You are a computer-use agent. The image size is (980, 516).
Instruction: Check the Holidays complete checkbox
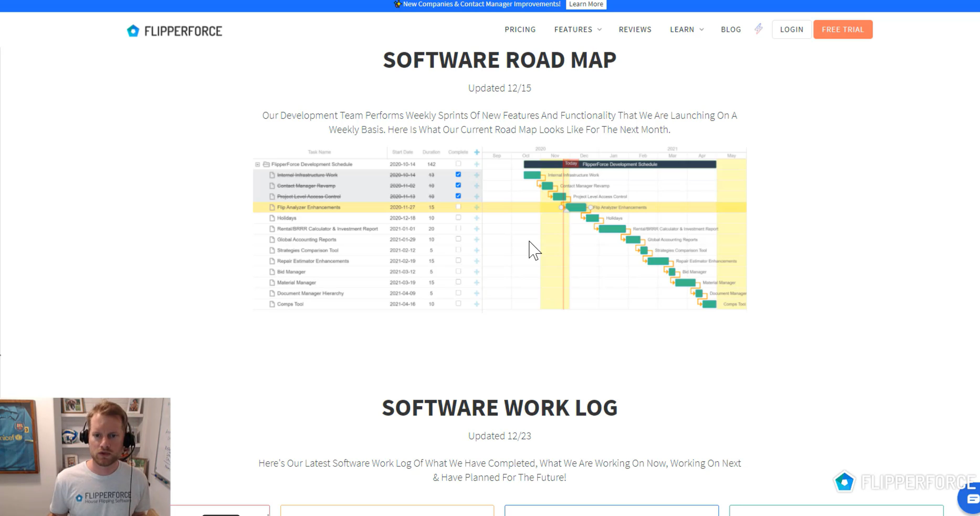click(458, 217)
